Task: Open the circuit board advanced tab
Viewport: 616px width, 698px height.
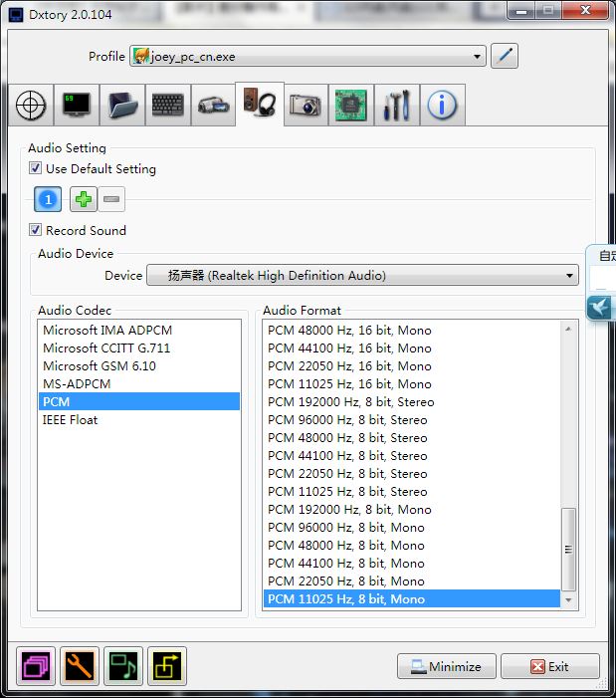Action: [350, 106]
